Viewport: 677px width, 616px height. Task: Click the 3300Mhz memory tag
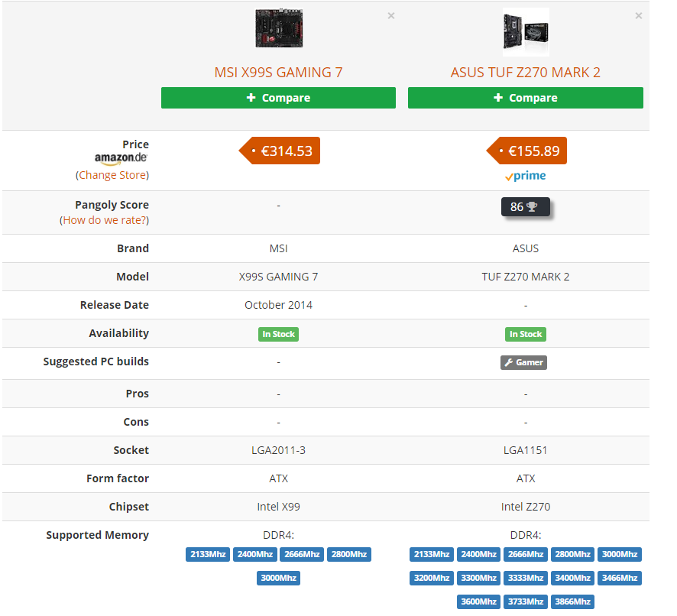pos(478,578)
